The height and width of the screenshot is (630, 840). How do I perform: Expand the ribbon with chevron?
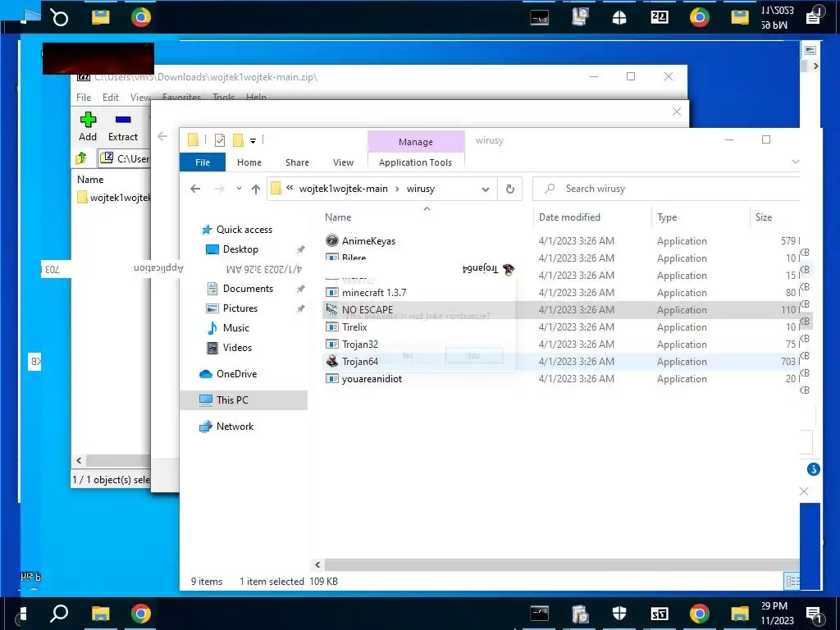pyautogui.click(x=796, y=162)
